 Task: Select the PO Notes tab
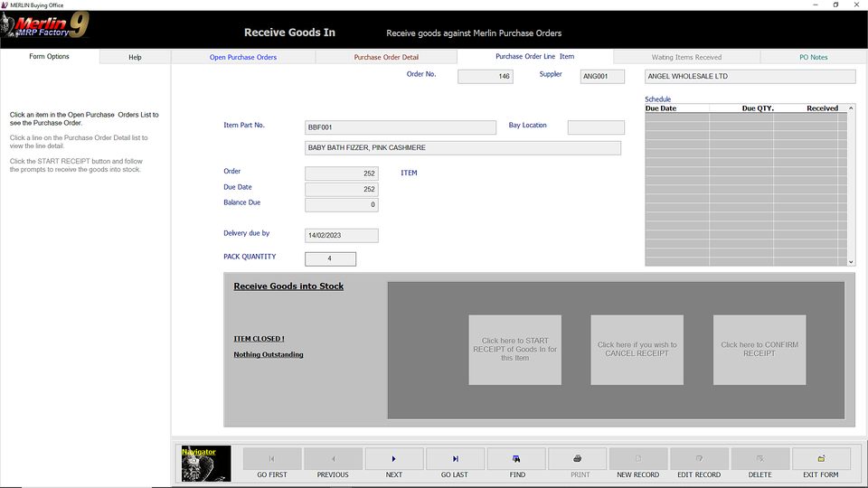pos(813,57)
